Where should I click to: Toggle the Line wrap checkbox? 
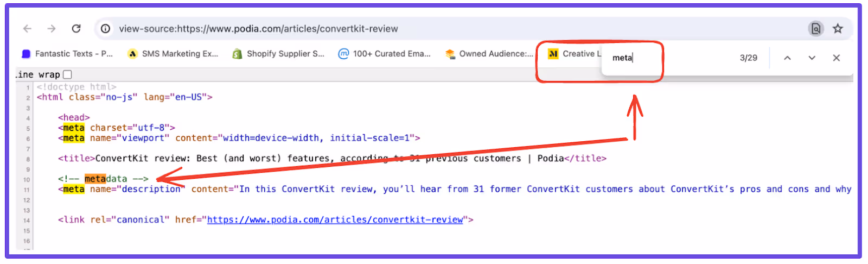point(67,75)
